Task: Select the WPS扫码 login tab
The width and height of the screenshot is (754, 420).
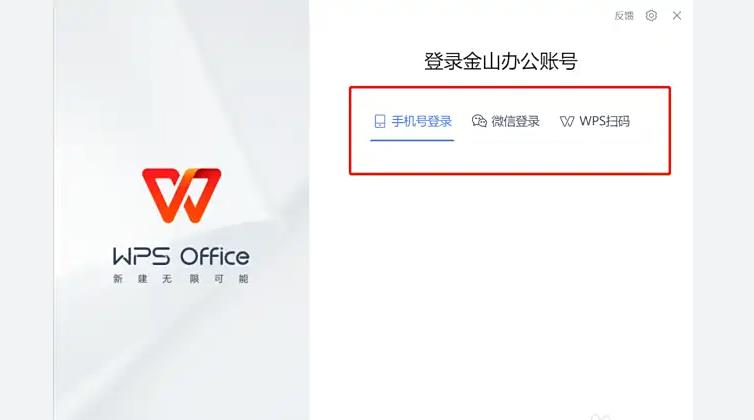Action: click(x=595, y=121)
